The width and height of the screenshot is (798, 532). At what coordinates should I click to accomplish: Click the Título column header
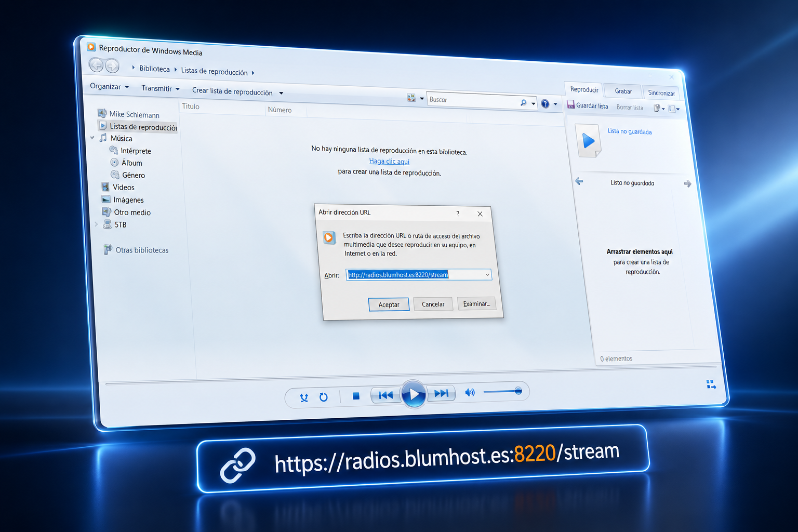click(x=191, y=106)
